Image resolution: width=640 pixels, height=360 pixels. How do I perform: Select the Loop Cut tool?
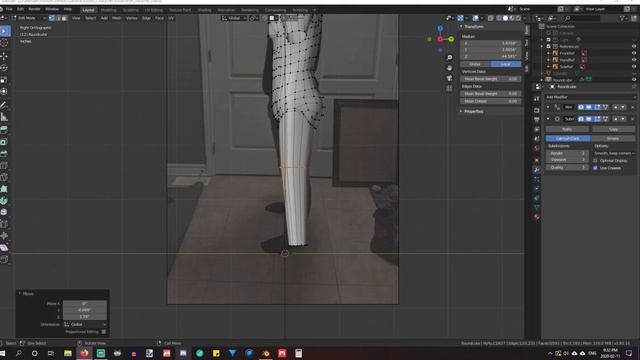pyautogui.click(x=4, y=165)
